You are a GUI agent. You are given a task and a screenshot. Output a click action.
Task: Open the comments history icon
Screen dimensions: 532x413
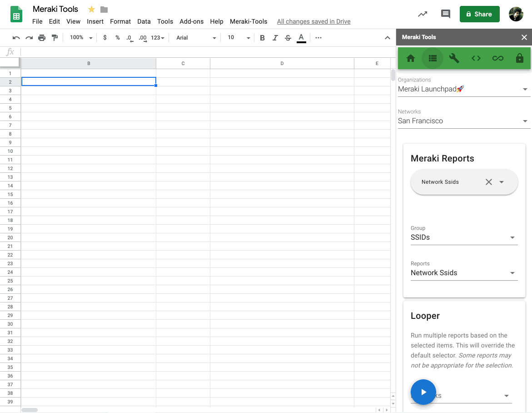(446, 14)
